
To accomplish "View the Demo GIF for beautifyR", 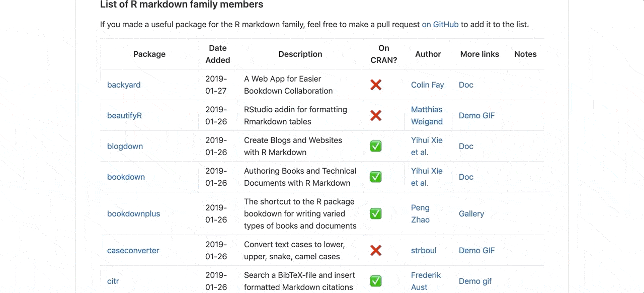I will click(476, 116).
